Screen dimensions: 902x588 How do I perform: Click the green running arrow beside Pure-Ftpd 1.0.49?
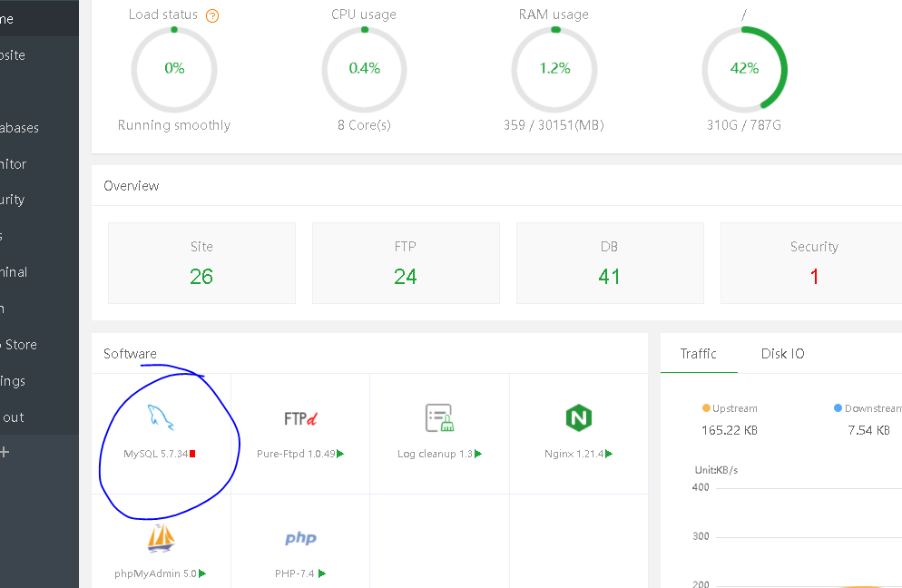click(x=340, y=454)
